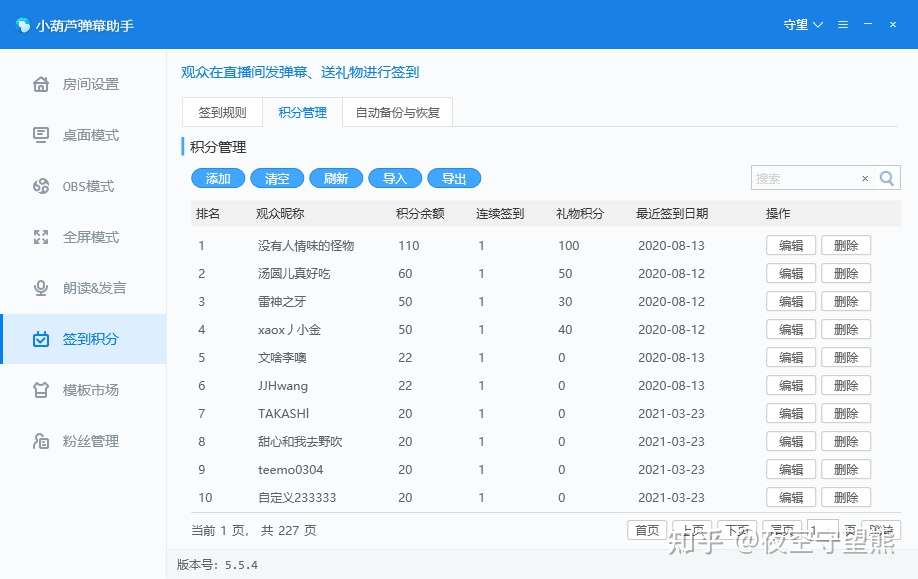Click the magnifier icon to search
This screenshot has width=918, height=579.
click(x=886, y=178)
